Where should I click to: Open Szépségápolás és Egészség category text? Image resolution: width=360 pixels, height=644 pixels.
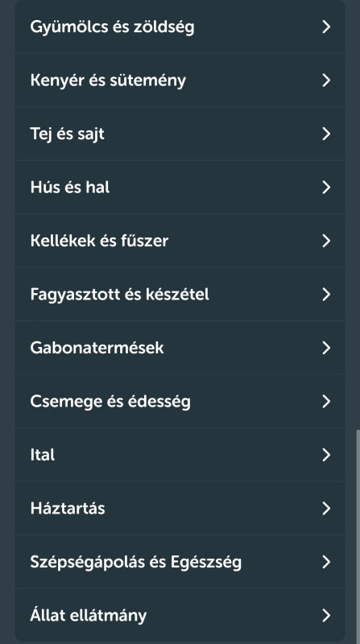tap(135, 562)
